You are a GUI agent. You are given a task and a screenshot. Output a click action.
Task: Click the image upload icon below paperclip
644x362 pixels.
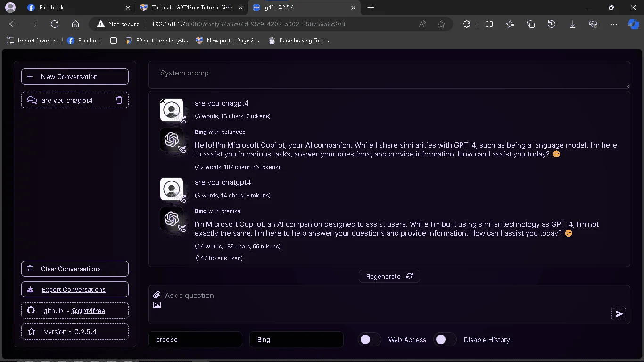(x=157, y=305)
